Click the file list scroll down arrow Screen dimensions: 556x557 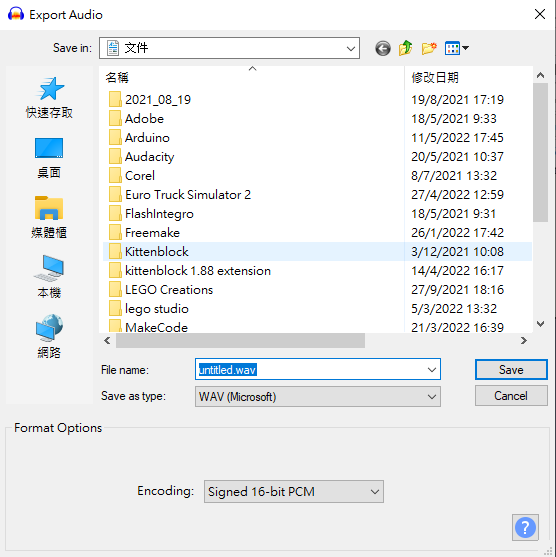tap(540, 324)
